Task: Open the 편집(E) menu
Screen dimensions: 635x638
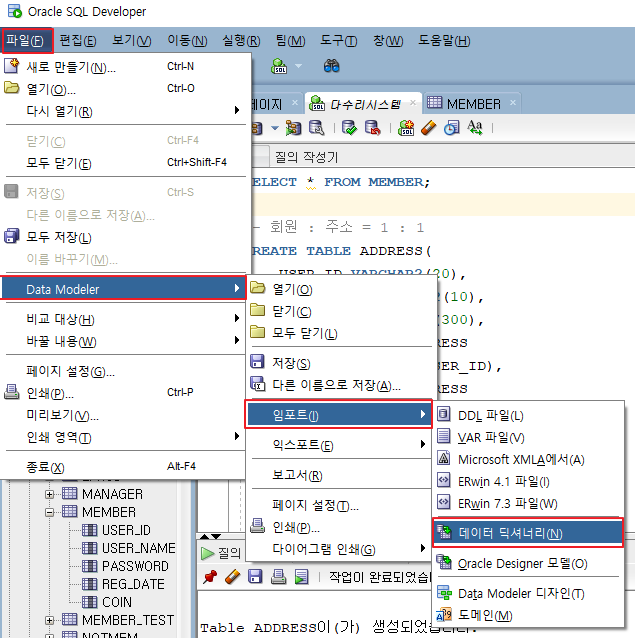Action: [x=78, y=41]
